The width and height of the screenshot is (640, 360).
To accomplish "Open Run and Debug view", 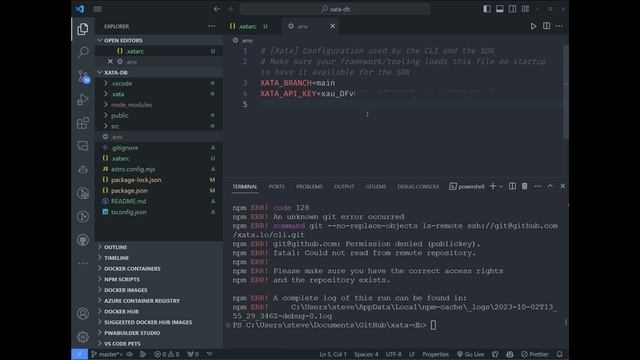I will tap(83, 99).
